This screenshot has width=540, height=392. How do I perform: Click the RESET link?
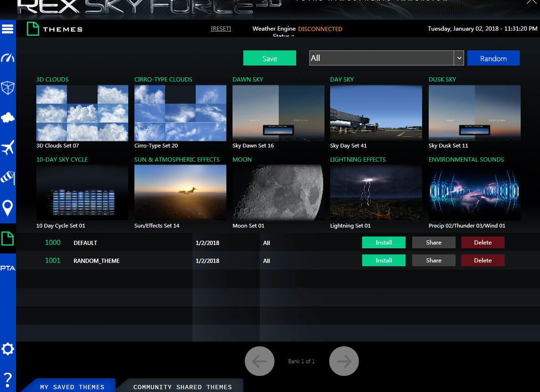[221, 29]
